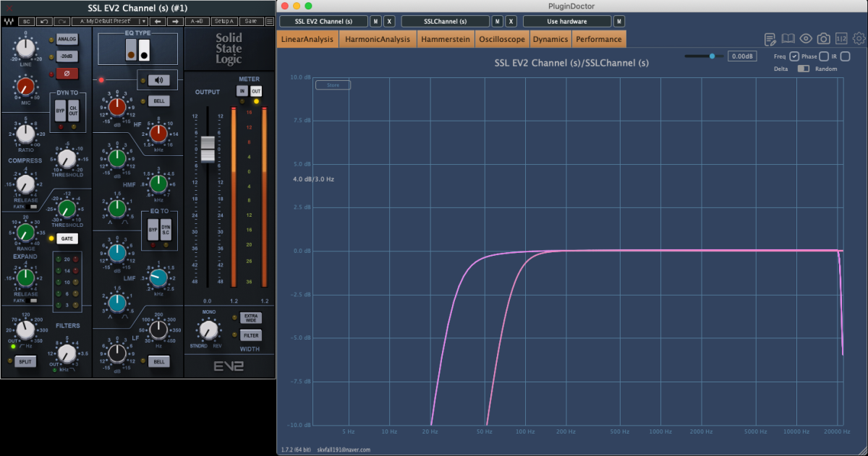Remove SSLChannel with its X button
Viewport: 868px width, 456px height.
point(511,21)
